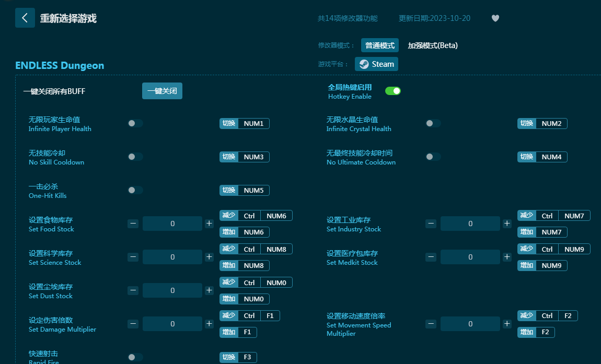This screenshot has width=601, height=364.
Task: Enable Infinite Player Health toggle
Action: pos(135,123)
